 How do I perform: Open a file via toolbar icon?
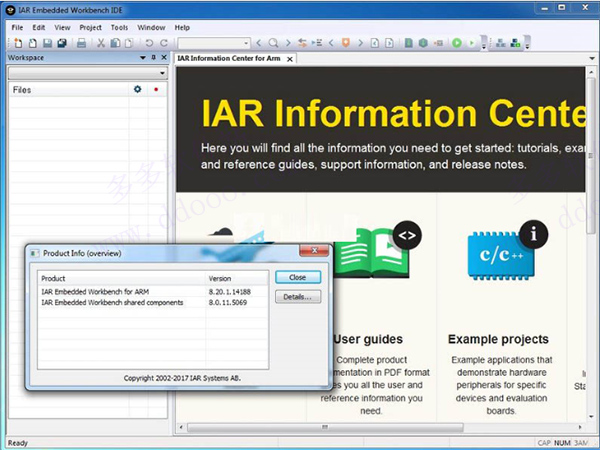(x=33, y=43)
